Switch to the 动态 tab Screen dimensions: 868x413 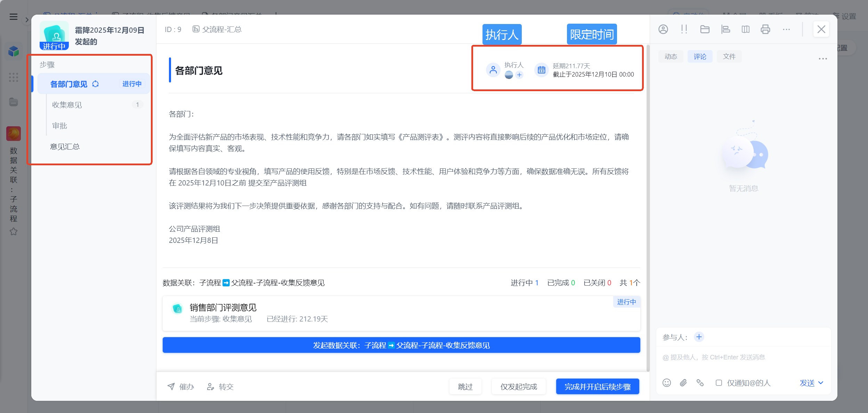coord(671,56)
